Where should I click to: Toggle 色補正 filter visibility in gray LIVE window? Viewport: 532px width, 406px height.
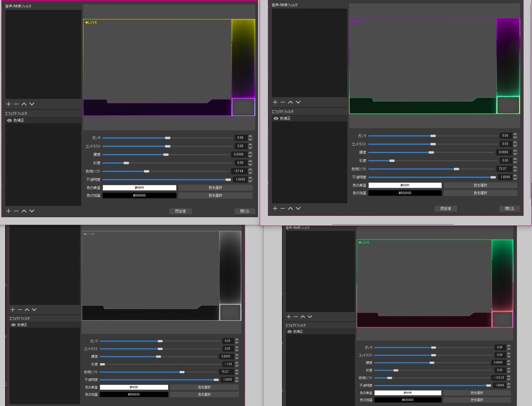[x=13, y=325]
